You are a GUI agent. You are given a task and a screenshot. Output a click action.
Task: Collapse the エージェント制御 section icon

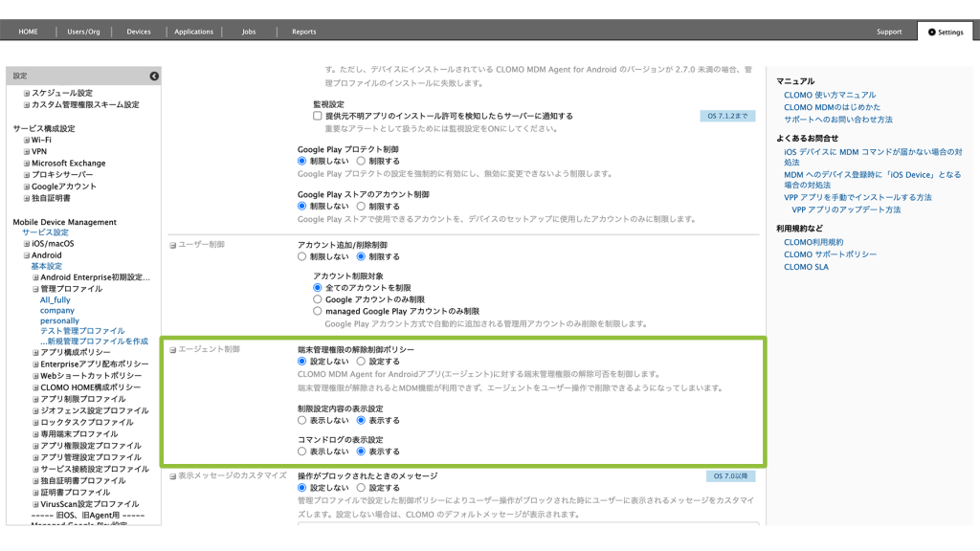tap(173, 350)
